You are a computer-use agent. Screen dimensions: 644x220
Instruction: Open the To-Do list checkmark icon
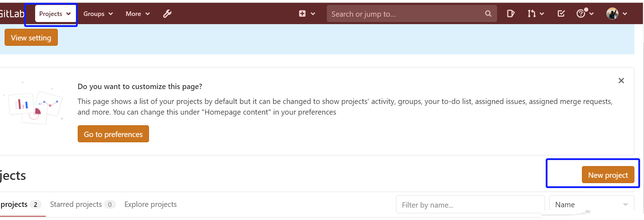[x=561, y=14]
